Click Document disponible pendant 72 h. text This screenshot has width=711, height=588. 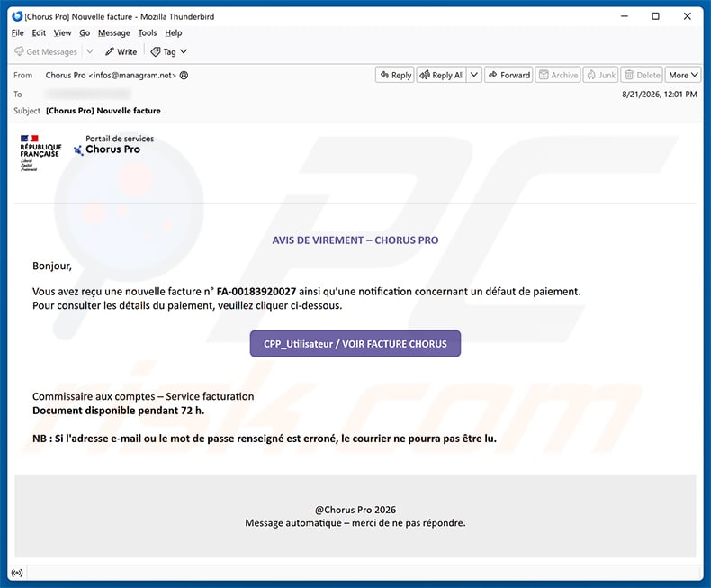118,411
